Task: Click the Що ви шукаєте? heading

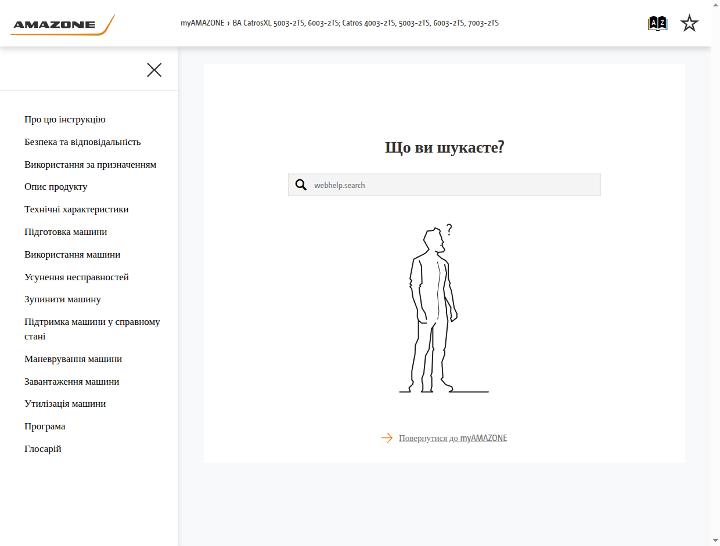Action: 444,147
